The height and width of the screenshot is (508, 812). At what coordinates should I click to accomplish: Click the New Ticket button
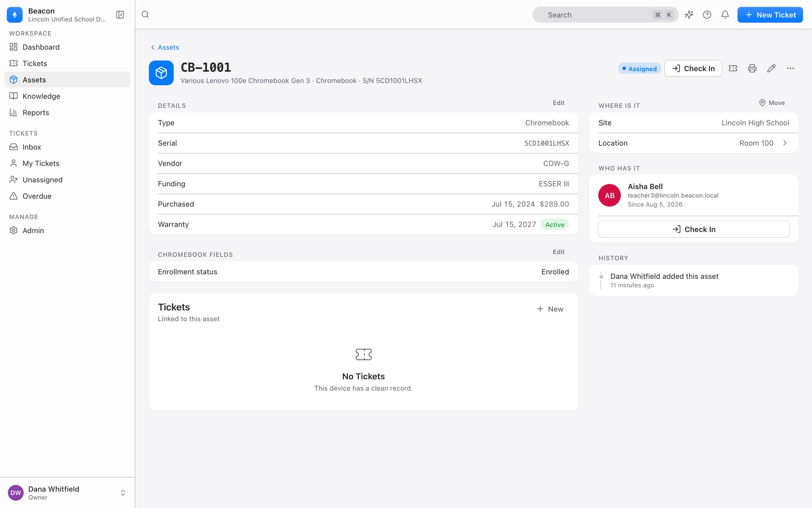pos(770,15)
